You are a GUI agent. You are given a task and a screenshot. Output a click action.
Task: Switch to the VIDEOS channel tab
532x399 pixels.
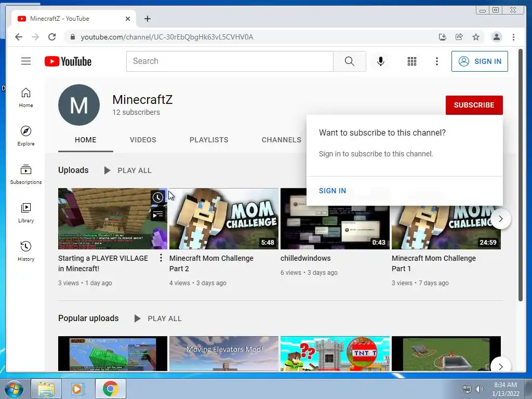(143, 140)
